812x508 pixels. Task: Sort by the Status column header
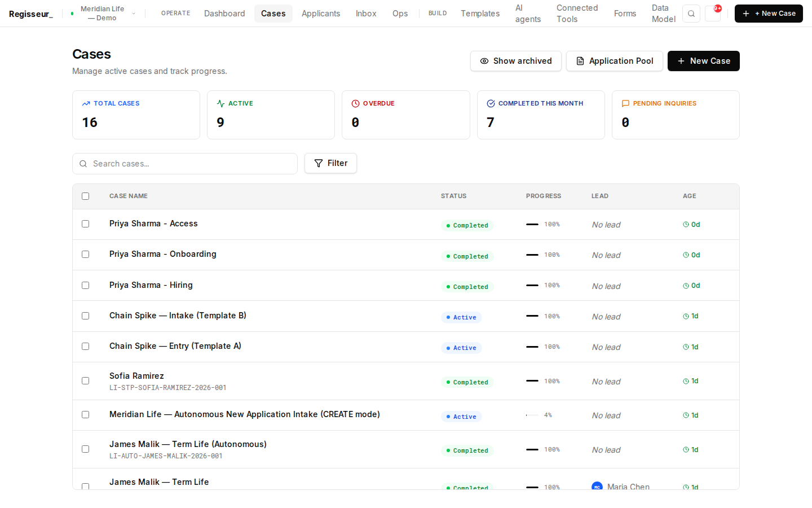coord(454,196)
